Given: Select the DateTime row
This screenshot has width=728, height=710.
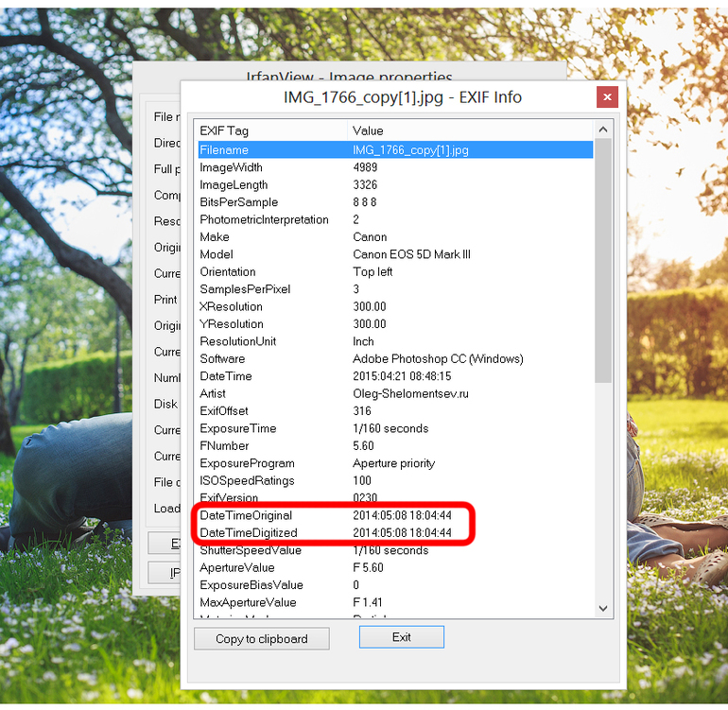Looking at the screenshot, I should pos(395,376).
